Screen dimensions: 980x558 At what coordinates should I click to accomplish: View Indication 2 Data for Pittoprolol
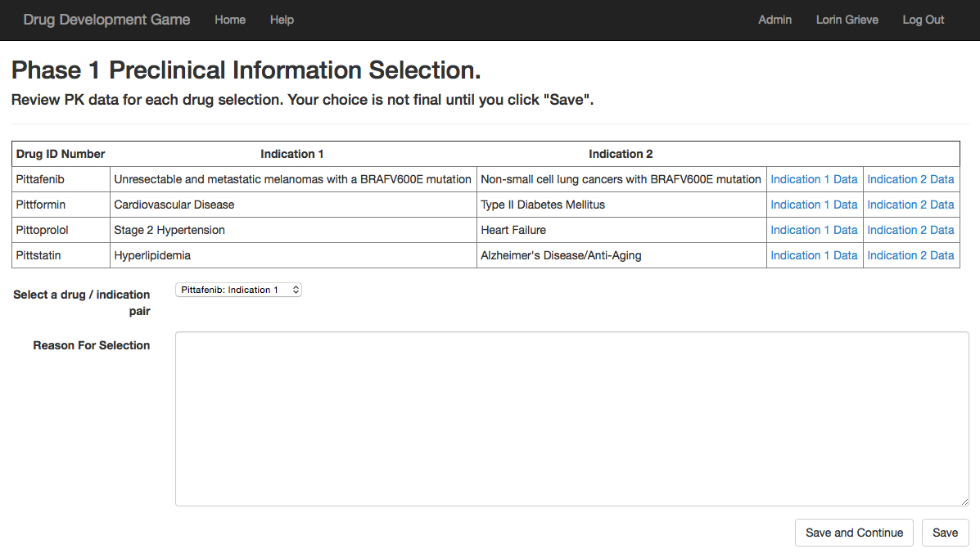[910, 230]
